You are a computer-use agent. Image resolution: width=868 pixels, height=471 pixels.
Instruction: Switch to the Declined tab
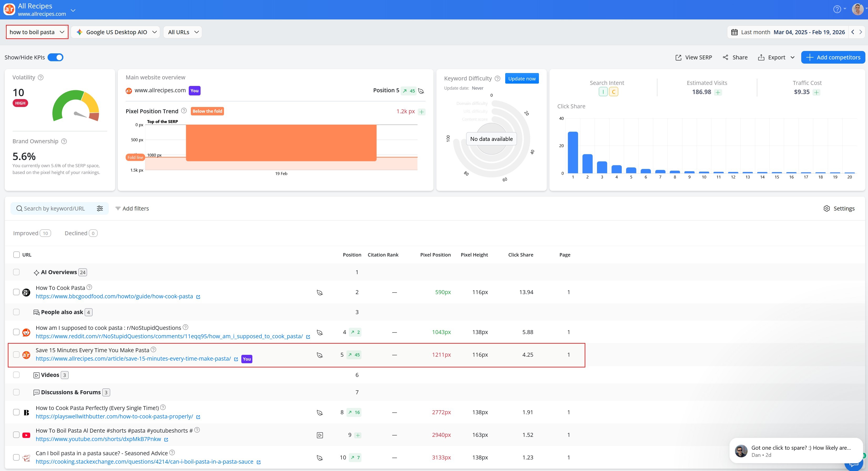coord(81,233)
